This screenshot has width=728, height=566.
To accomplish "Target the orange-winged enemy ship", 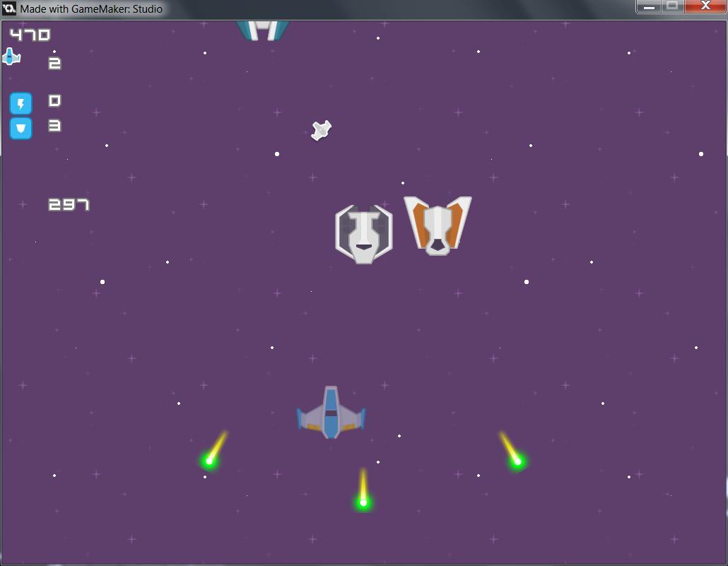I will pyautogui.click(x=438, y=225).
